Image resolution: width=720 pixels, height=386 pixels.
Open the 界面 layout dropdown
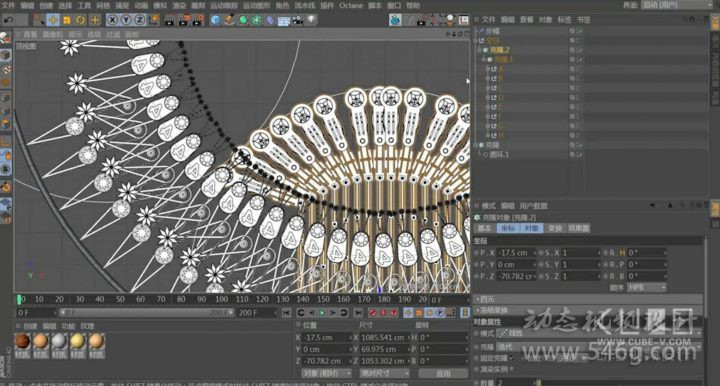coord(676,5)
